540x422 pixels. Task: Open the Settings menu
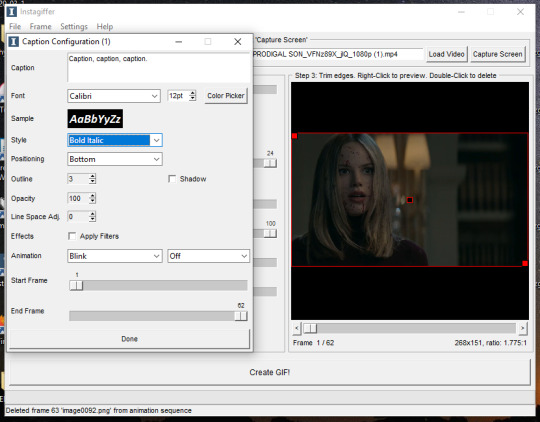[74, 27]
